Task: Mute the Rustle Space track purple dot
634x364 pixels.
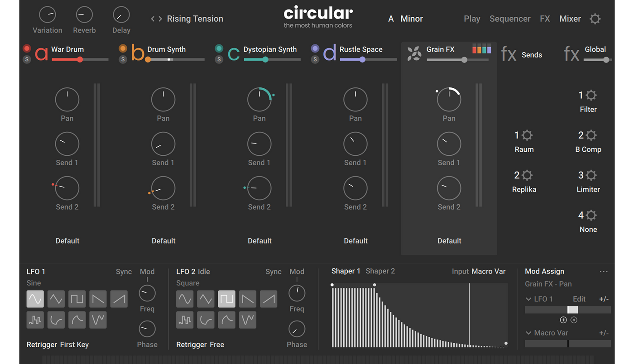Action: [x=315, y=48]
